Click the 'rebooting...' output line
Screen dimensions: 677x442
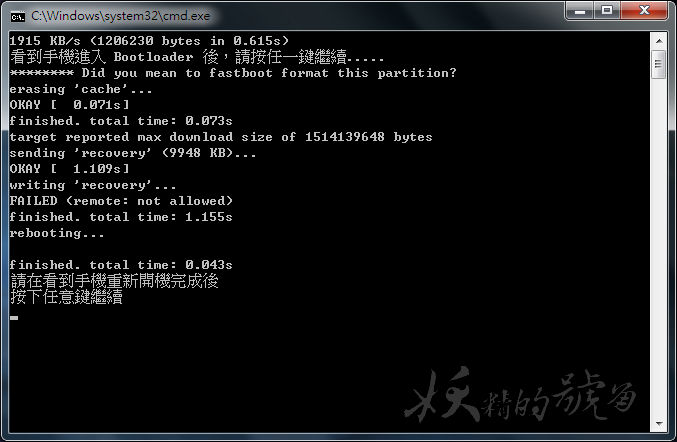pyautogui.click(x=57, y=233)
